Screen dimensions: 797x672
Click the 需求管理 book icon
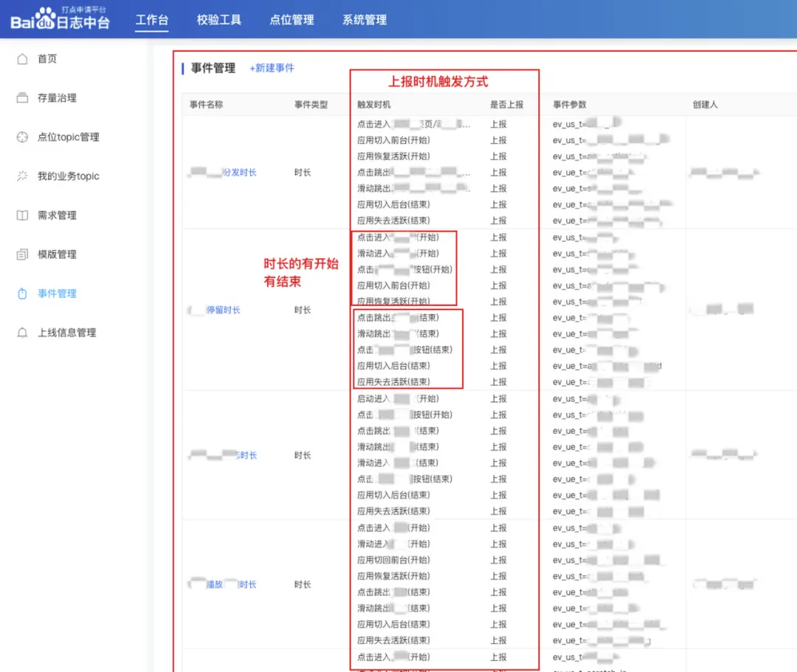[x=22, y=215]
